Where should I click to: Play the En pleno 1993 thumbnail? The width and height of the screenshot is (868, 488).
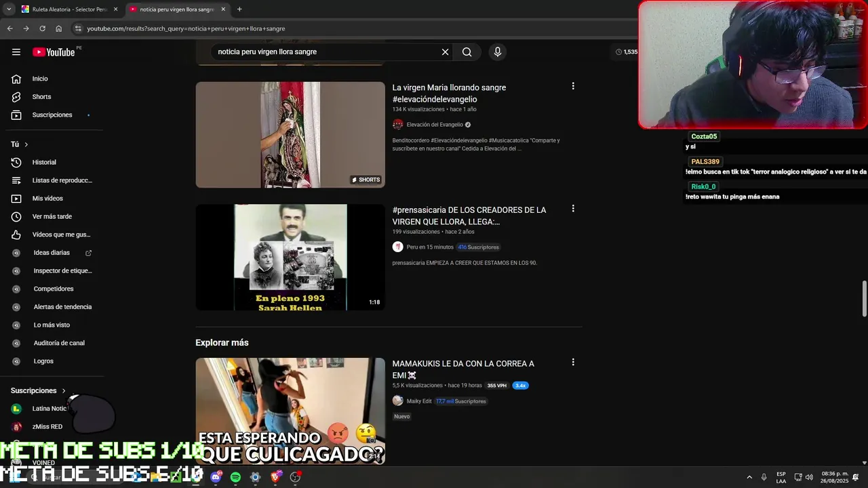(290, 258)
